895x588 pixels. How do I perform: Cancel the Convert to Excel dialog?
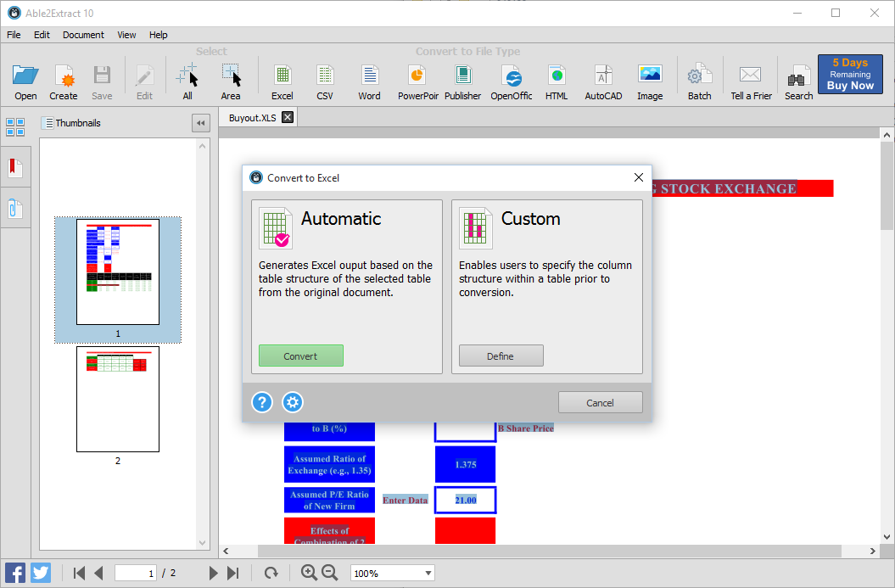tap(600, 402)
